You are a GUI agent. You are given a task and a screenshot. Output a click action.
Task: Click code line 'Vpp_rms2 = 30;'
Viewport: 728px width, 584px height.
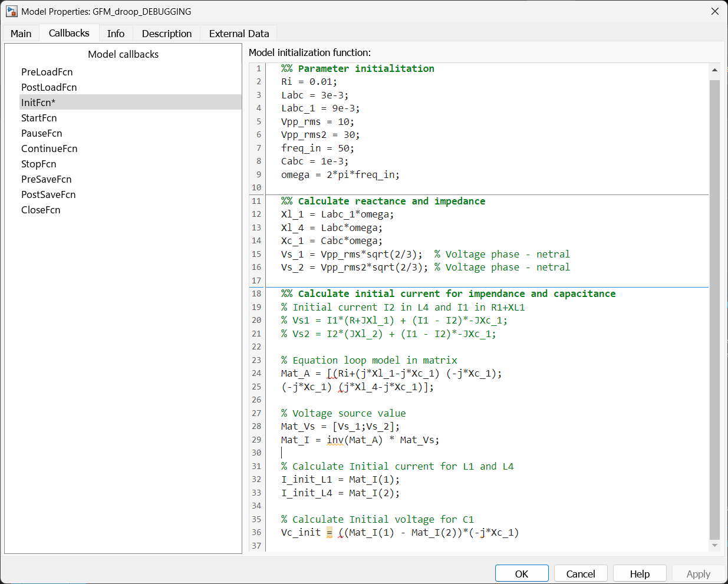point(320,135)
